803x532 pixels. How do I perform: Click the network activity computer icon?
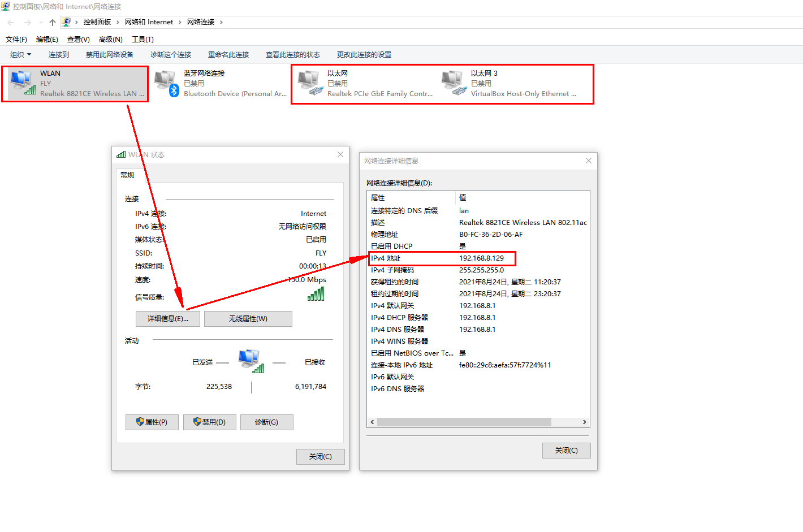coord(251,361)
